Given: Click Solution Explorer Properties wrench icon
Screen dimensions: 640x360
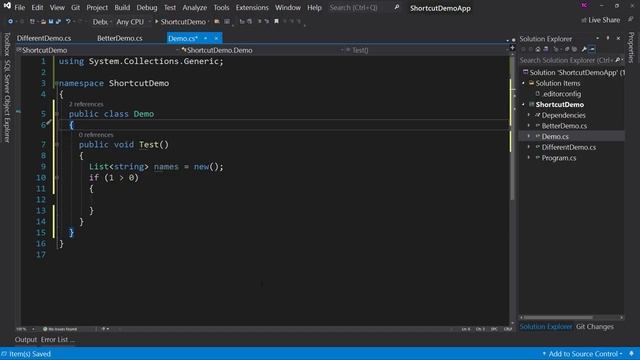Looking at the screenshot, I should click(x=584, y=49).
